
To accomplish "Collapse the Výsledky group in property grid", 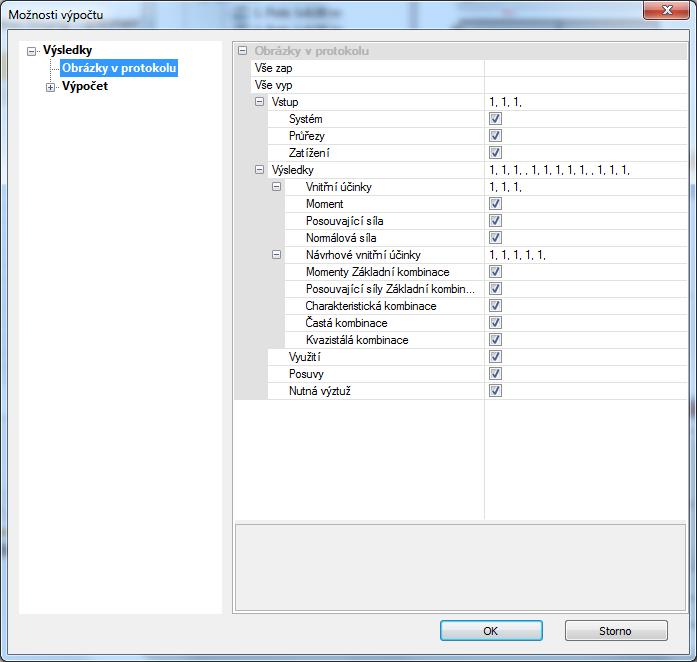I will tap(259, 169).
